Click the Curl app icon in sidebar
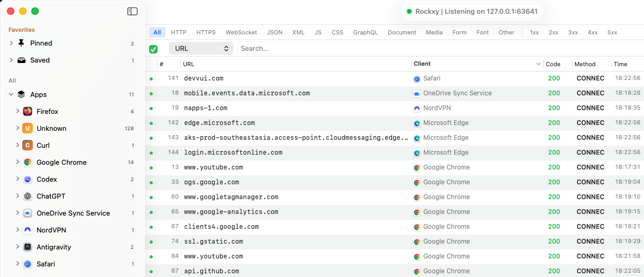This screenshot has height=277, width=644. pyautogui.click(x=28, y=145)
